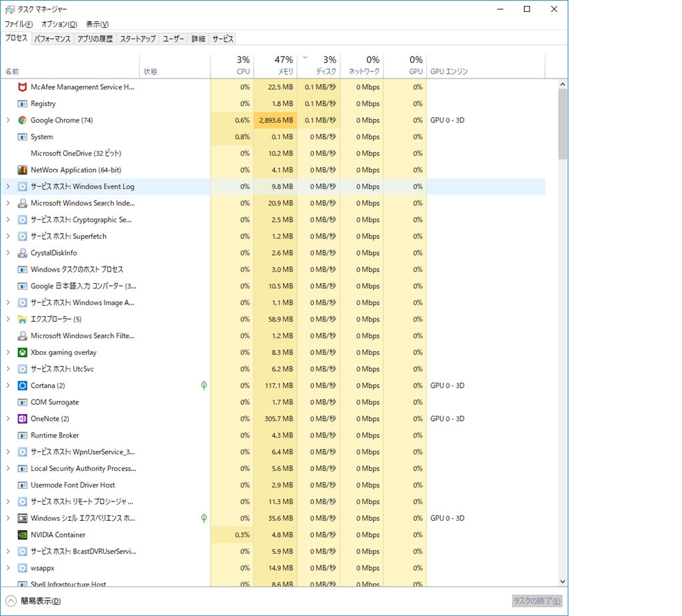Viewport: 682px width, 616px height.
Task: Open the ファイル(F) menu
Action: pos(19,25)
